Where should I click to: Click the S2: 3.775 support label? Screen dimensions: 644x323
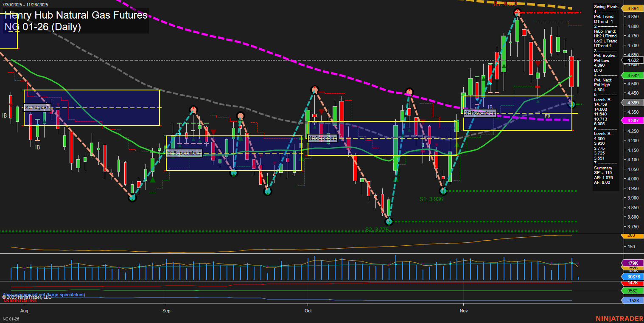point(377,230)
